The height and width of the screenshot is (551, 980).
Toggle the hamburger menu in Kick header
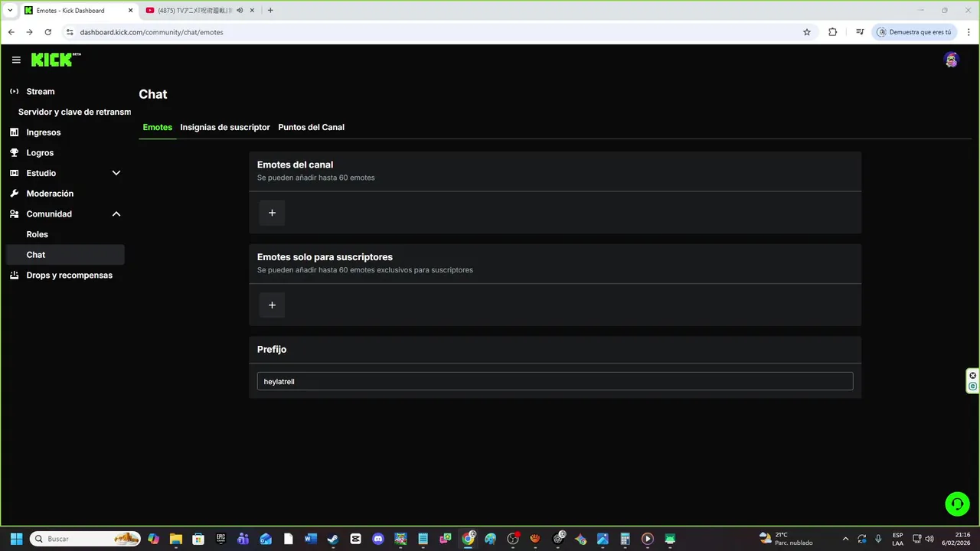pyautogui.click(x=16, y=60)
